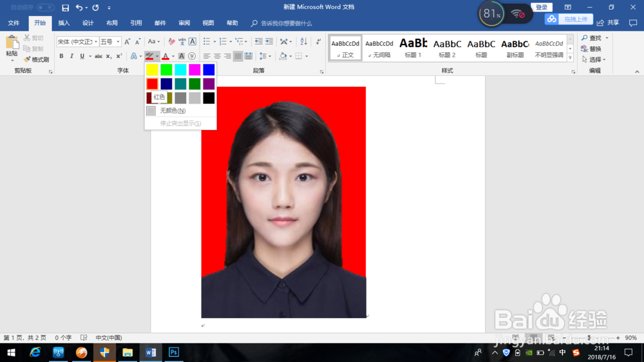Click the Sort A-Z icon

tap(303, 41)
